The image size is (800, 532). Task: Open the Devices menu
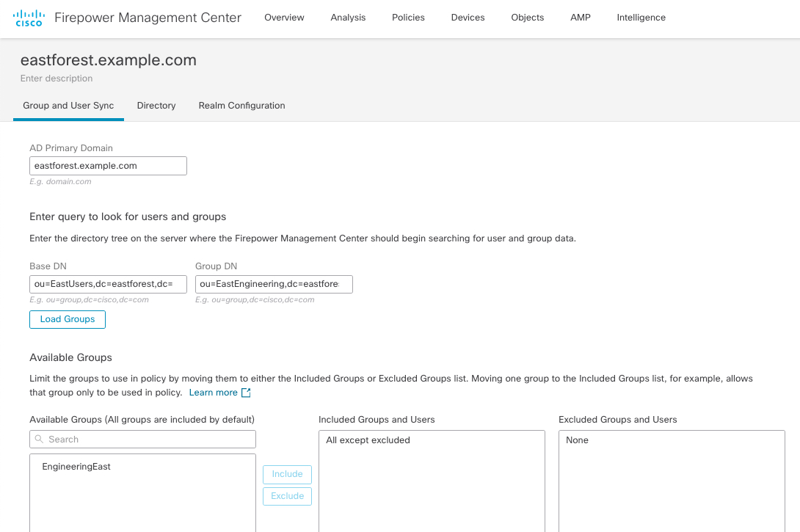coord(468,18)
